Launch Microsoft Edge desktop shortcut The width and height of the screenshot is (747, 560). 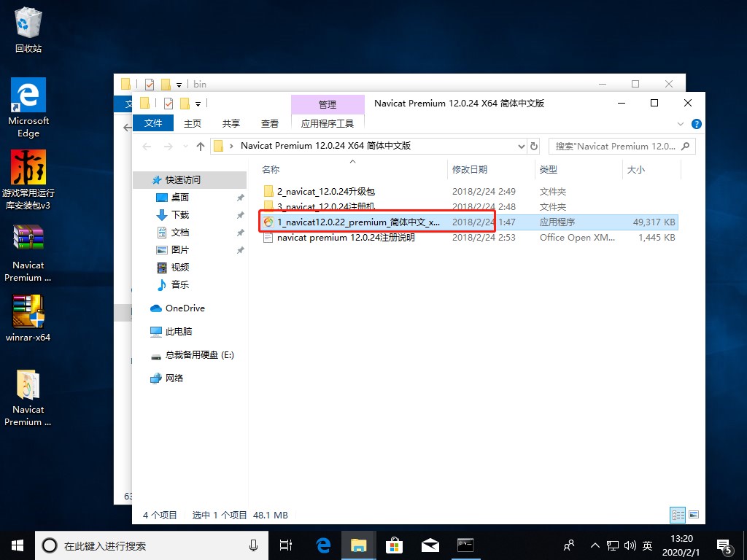[28, 108]
